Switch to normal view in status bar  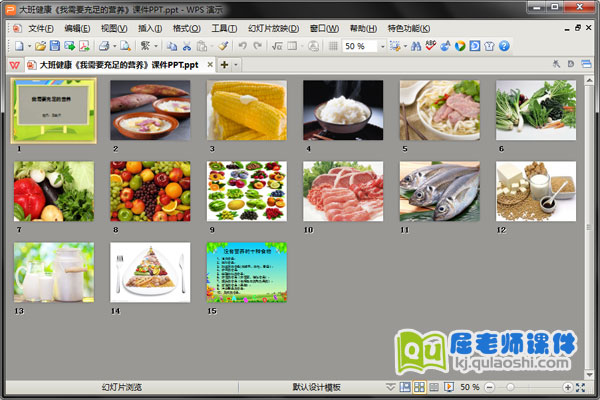[406, 387]
